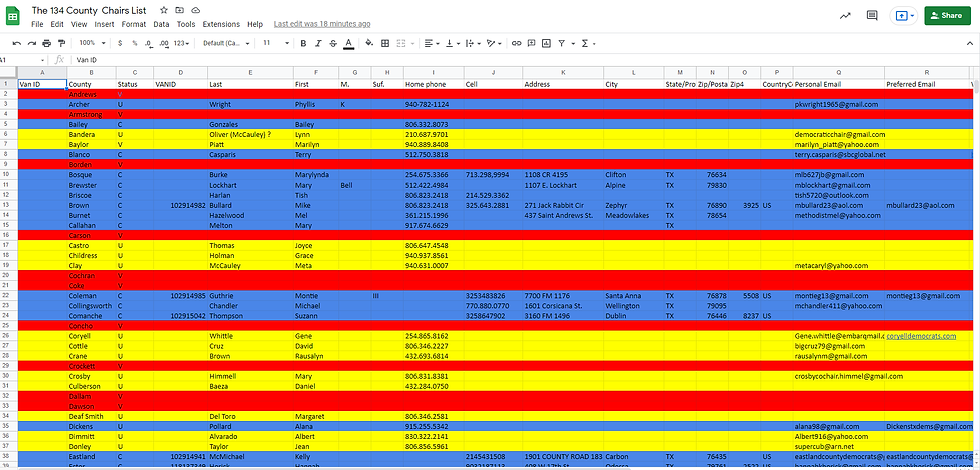Open the File menu

coord(37,24)
